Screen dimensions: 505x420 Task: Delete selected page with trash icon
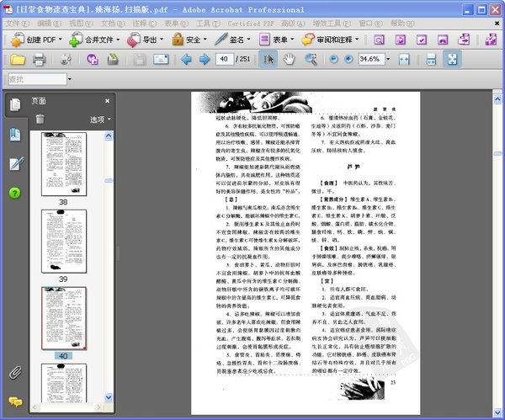point(40,119)
